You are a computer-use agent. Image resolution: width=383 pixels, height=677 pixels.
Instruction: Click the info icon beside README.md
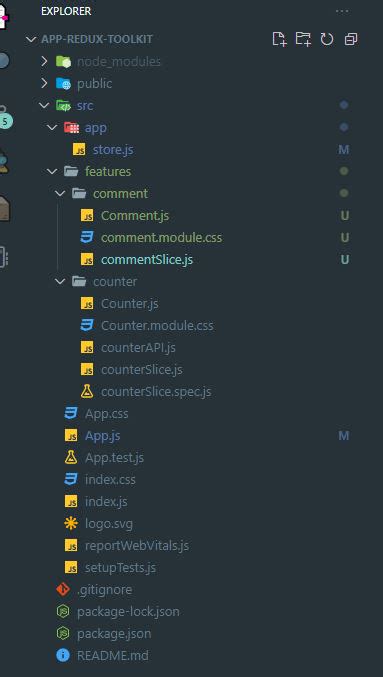click(x=63, y=655)
